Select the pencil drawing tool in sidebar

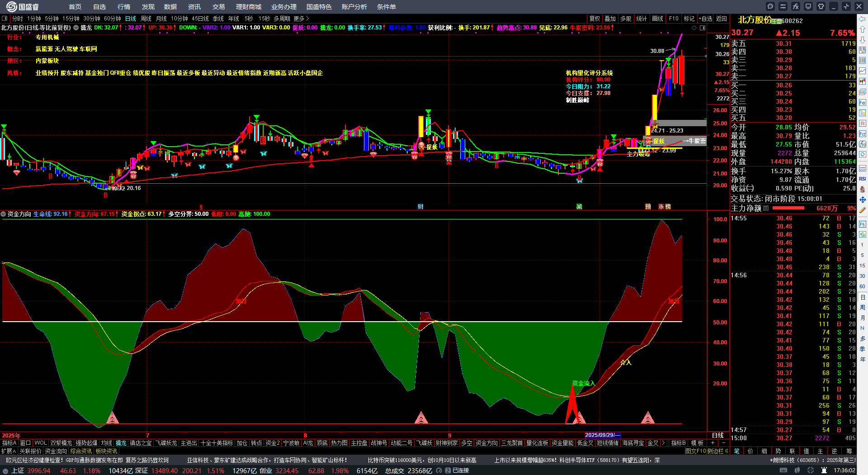click(x=863, y=210)
